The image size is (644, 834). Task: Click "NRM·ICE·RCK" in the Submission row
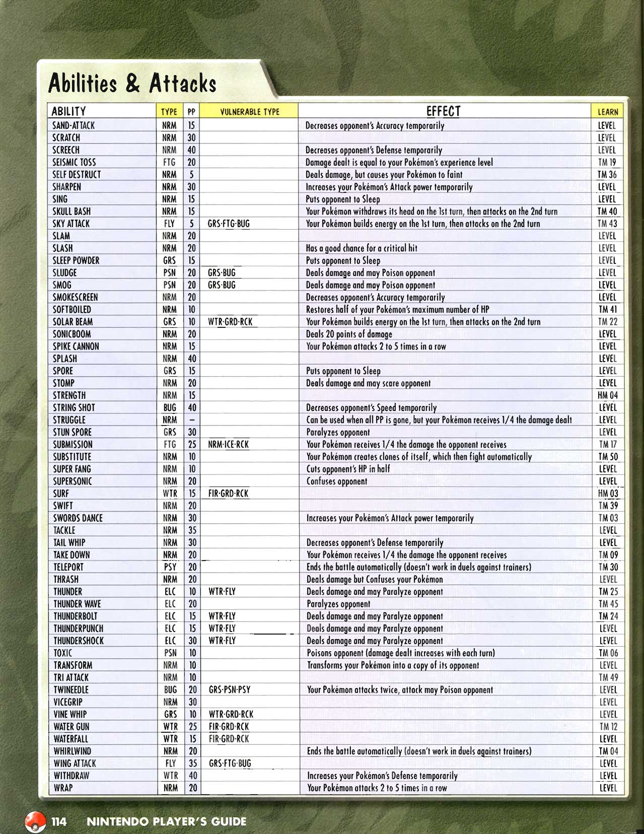click(x=229, y=444)
